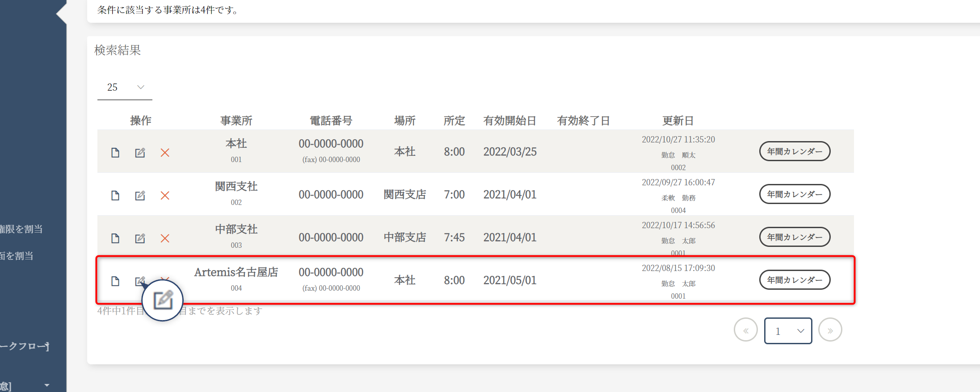
Task: Open 年間カレンダー for 本社
Action: (x=795, y=151)
